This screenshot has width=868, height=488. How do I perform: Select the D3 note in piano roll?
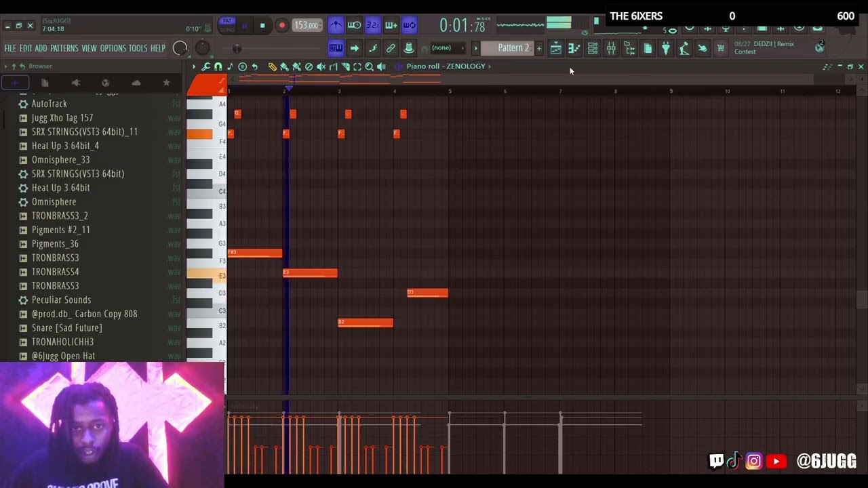427,293
